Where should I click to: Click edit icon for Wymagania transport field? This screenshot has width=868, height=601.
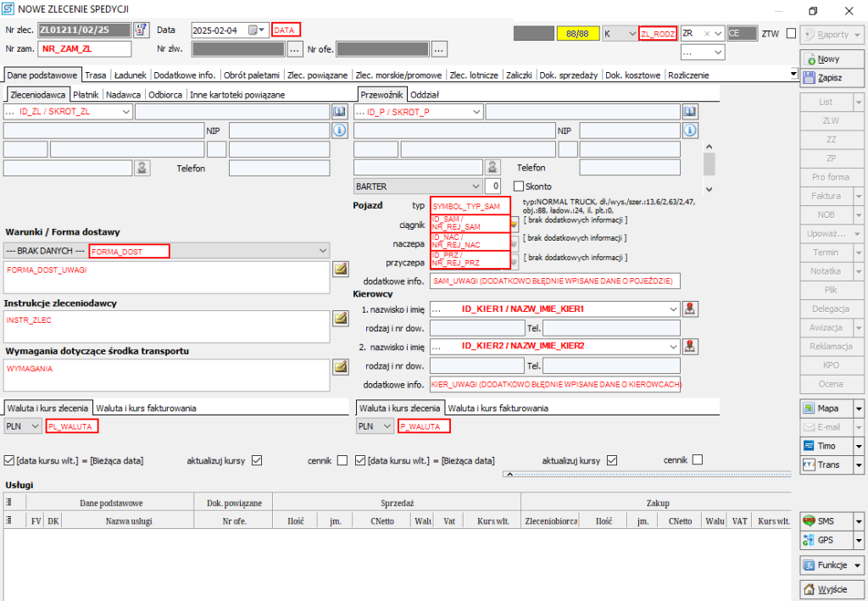(341, 366)
